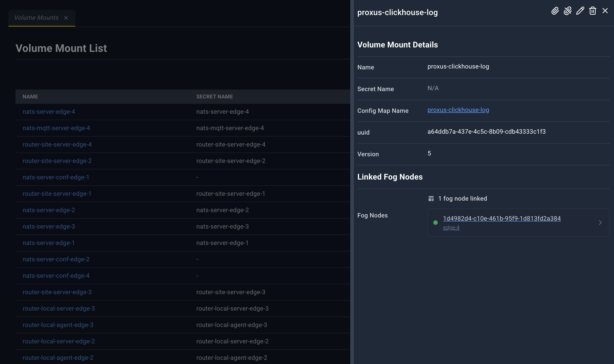This screenshot has width=614, height=364.
Task: Sort by the NAME column header
Action: point(30,97)
